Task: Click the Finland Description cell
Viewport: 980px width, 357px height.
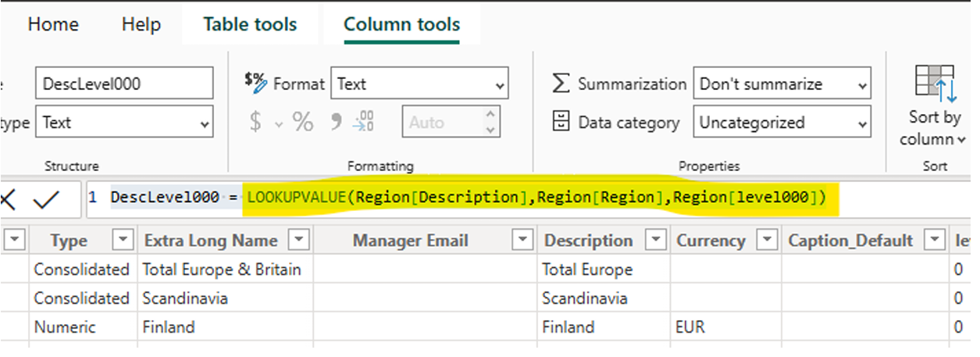Action: 604,327
